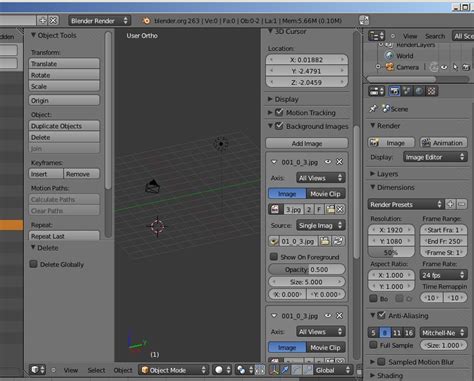The width and height of the screenshot is (474, 381).
Task: Click the Repeat Last button
Action: click(x=64, y=236)
